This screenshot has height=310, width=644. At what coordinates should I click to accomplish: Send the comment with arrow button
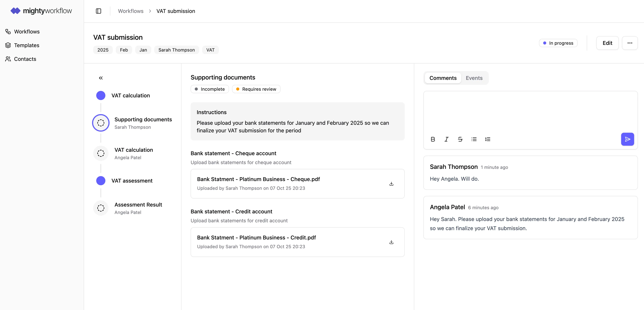tap(627, 139)
